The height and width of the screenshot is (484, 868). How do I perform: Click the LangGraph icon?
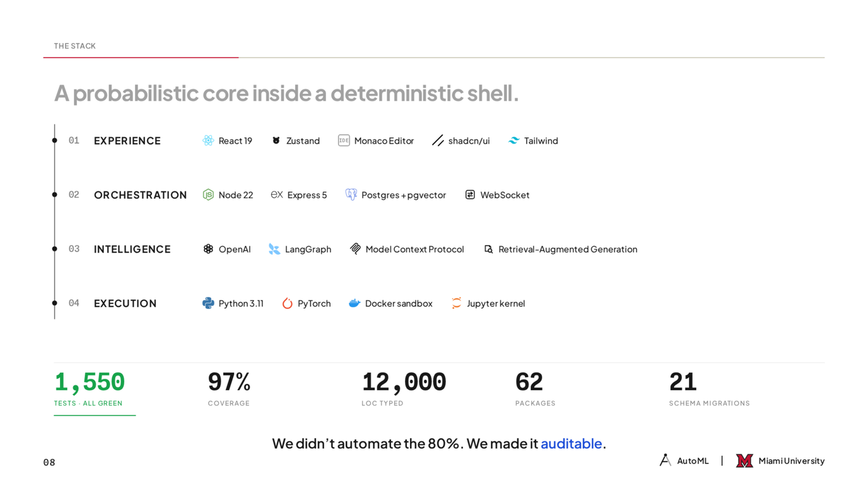tap(274, 249)
